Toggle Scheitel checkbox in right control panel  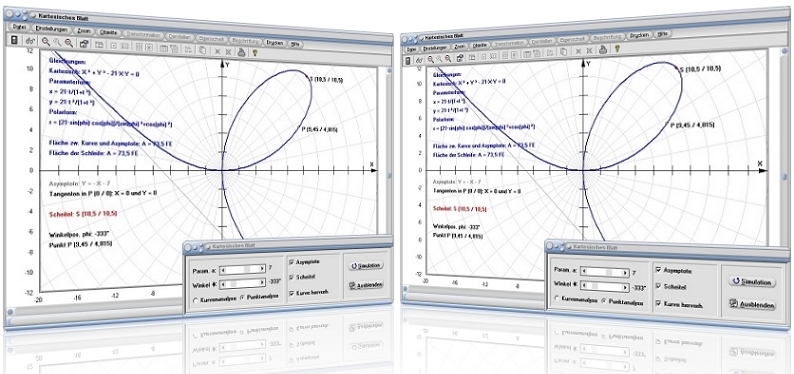tap(658, 286)
